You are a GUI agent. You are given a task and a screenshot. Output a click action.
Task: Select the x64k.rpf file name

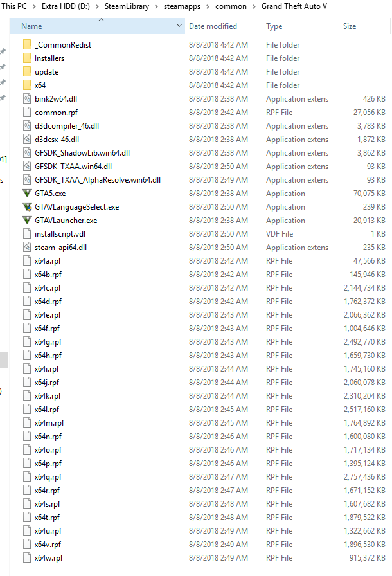[x=48, y=396]
